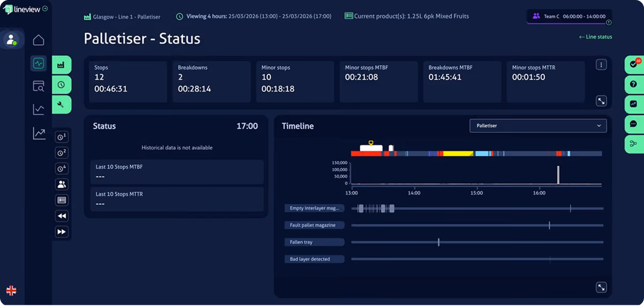
Task: Click the Fallen tray event marker
Action: click(x=439, y=242)
